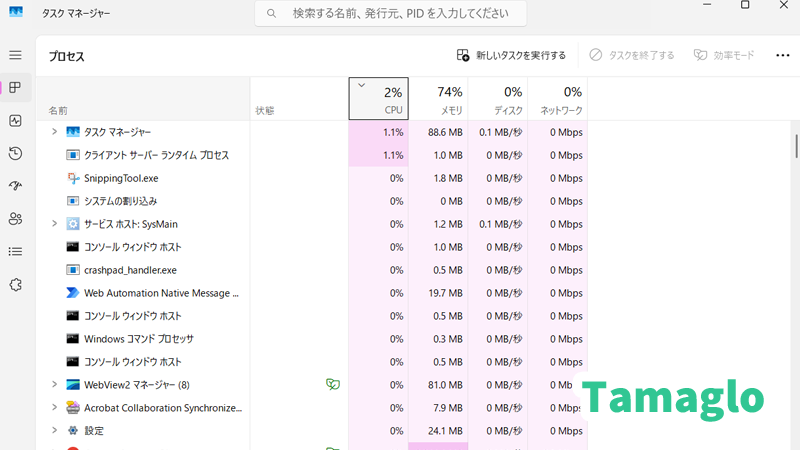Select the Processes sidebar icon
The image size is (800, 450).
click(x=15, y=88)
